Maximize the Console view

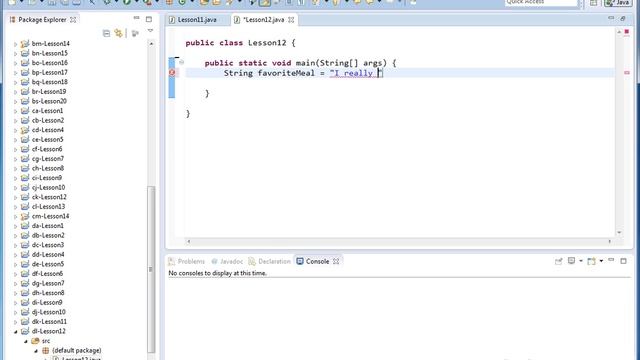[623, 261]
